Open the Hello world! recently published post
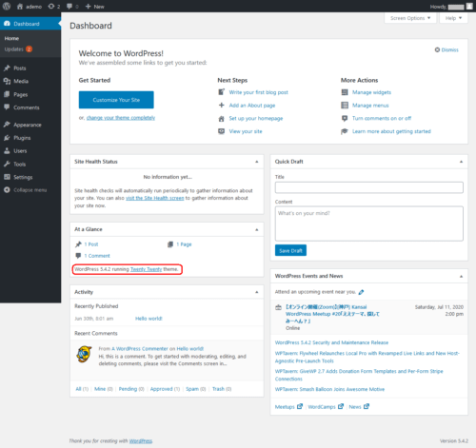The width and height of the screenshot is (476, 448). (149, 319)
